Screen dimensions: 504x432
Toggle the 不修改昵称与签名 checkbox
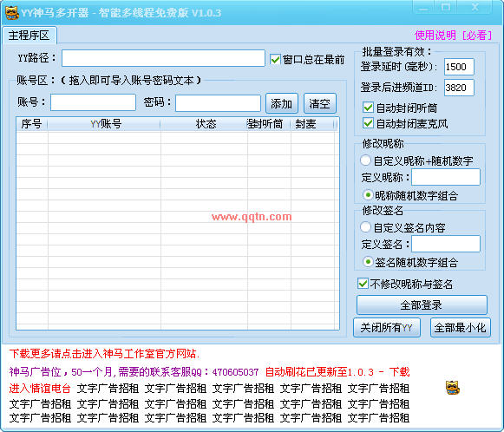tap(363, 284)
